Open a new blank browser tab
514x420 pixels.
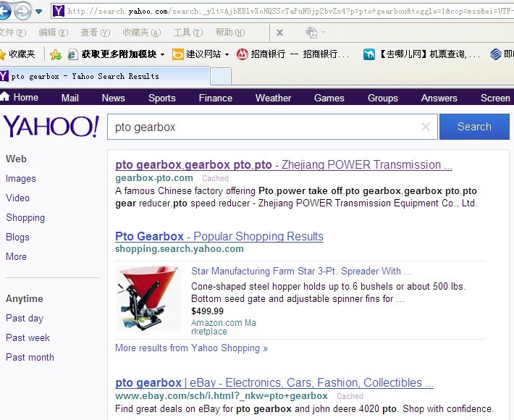221,76
